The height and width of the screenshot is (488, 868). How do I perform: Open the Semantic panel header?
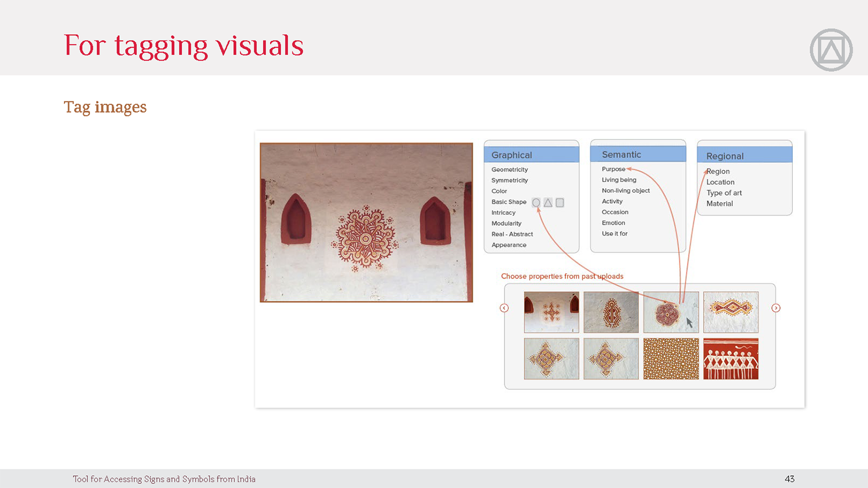point(638,155)
